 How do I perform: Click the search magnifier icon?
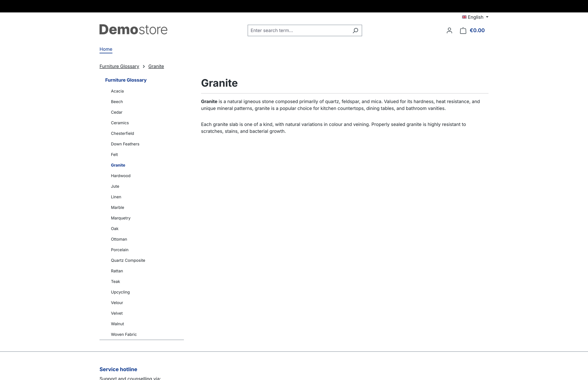[355, 30]
